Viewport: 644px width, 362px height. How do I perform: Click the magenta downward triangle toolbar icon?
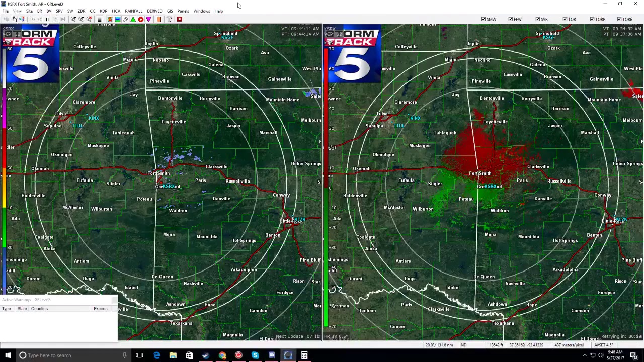click(148, 19)
